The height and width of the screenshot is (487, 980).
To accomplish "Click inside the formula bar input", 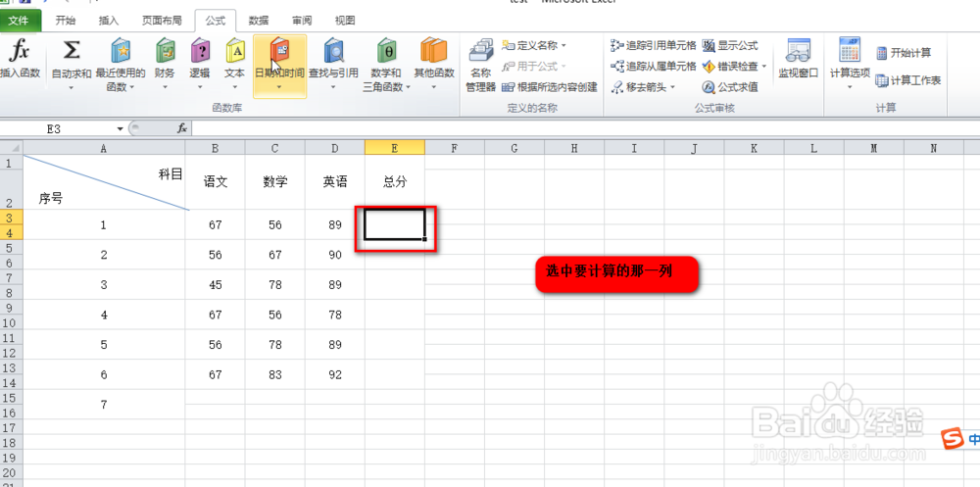I will 585,128.
